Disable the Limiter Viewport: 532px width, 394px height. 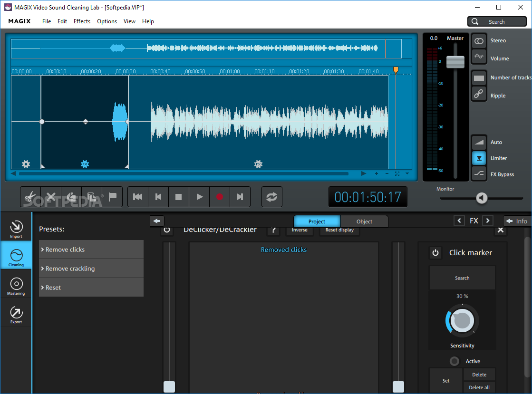click(x=479, y=158)
